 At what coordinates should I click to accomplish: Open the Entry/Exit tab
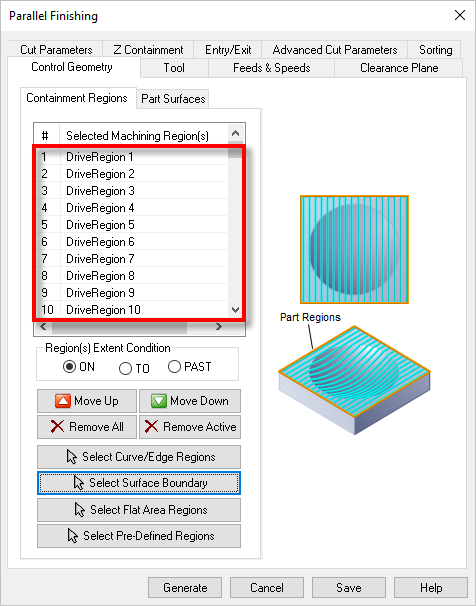tap(228, 50)
